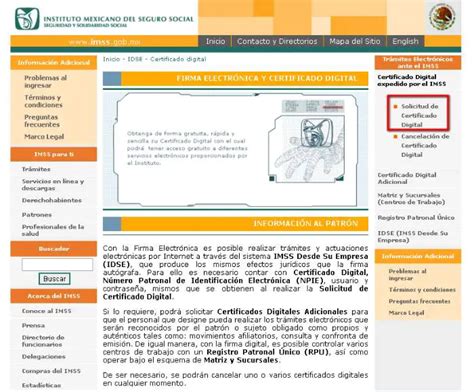Click the digital certificate hand illustration
Viewport: 474px width, 392px height.
point(307,148)
